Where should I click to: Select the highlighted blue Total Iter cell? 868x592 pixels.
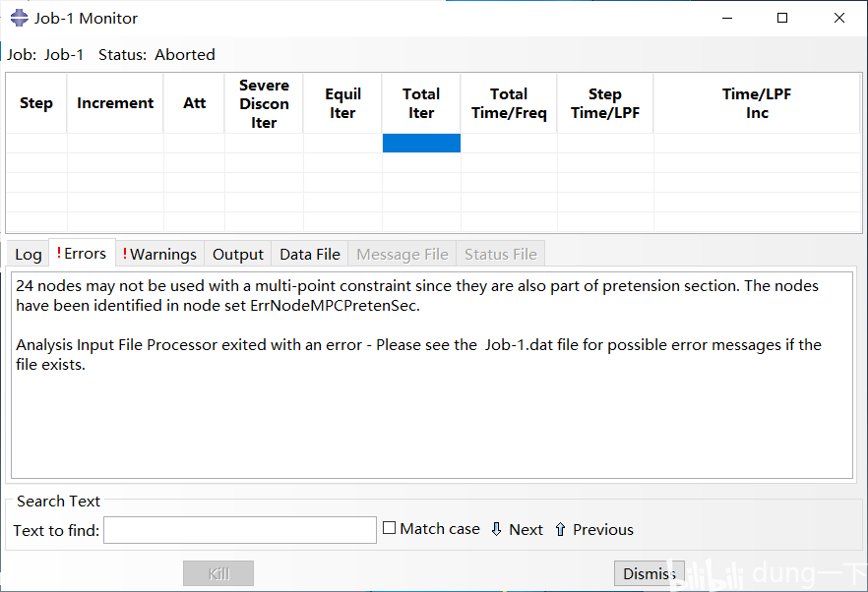click(x=421, y=144)
